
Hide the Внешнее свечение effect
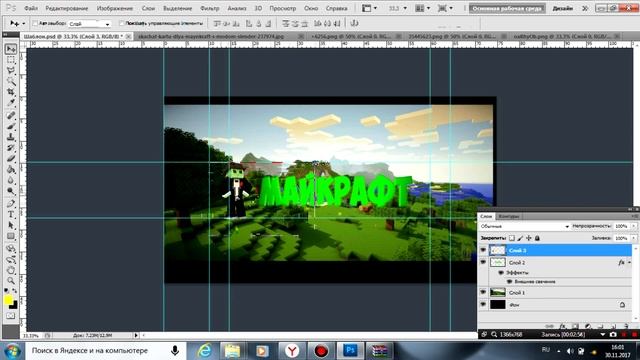coord(509,282)
